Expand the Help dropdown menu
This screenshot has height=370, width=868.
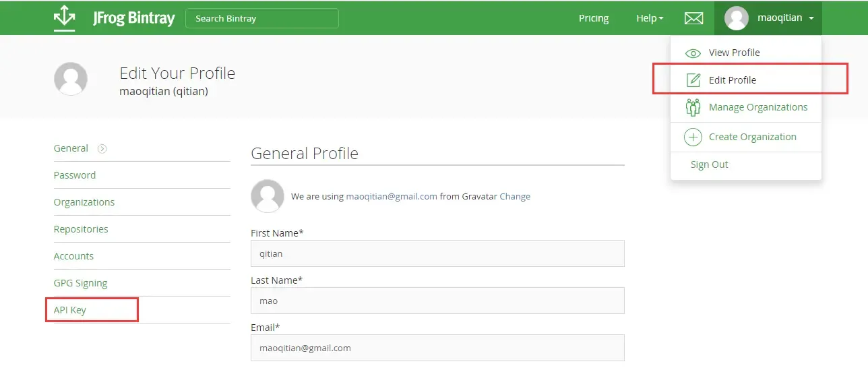click(650, 18)
